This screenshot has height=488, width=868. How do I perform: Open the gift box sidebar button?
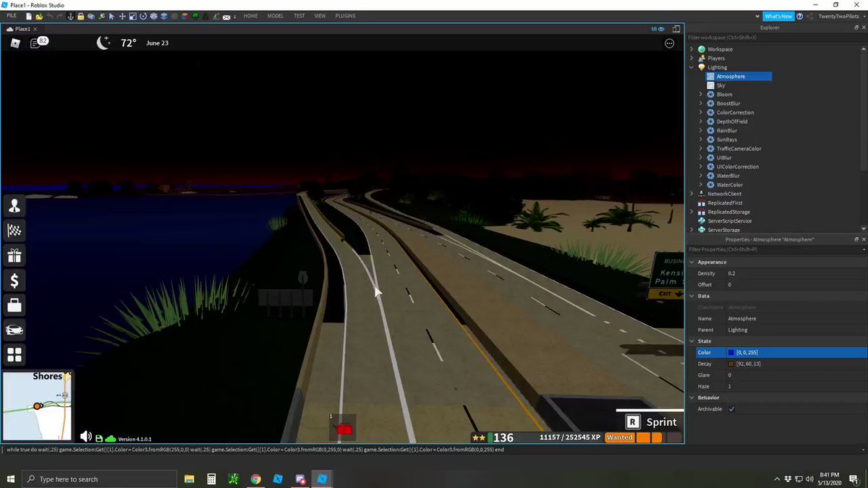pos(14,255)
